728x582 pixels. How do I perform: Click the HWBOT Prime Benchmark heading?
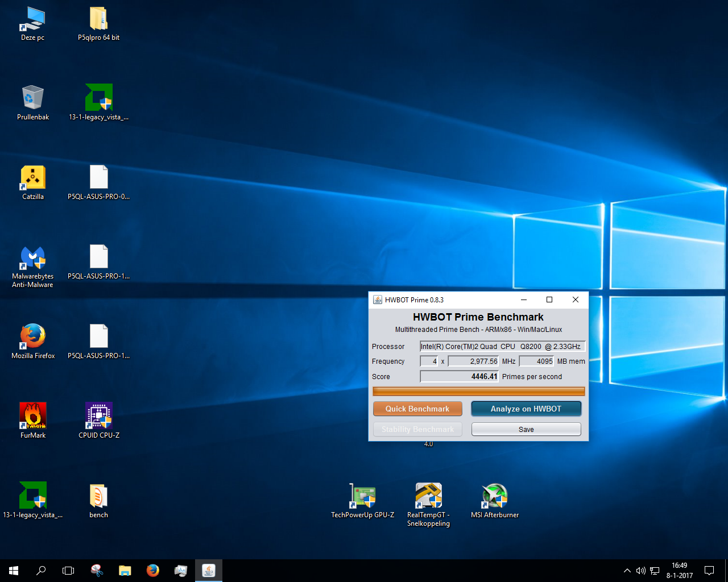click(x=478, y=317)
